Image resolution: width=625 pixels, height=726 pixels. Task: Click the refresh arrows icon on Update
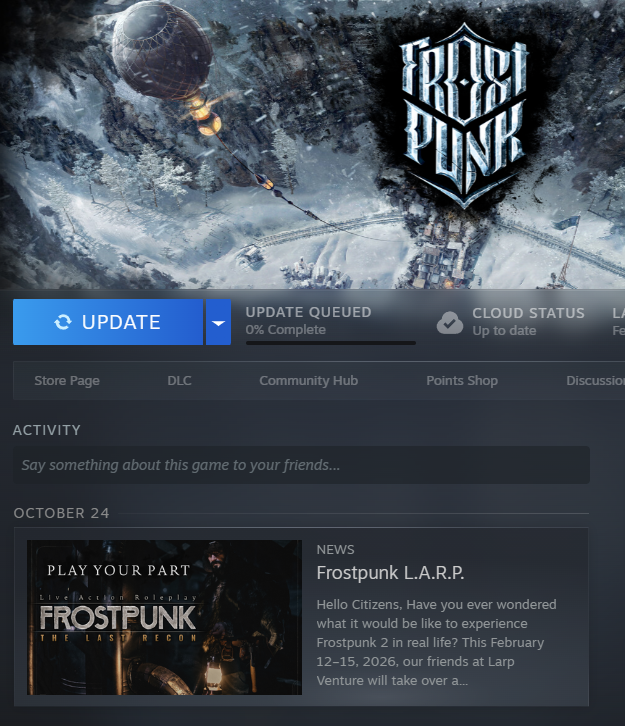63,322
